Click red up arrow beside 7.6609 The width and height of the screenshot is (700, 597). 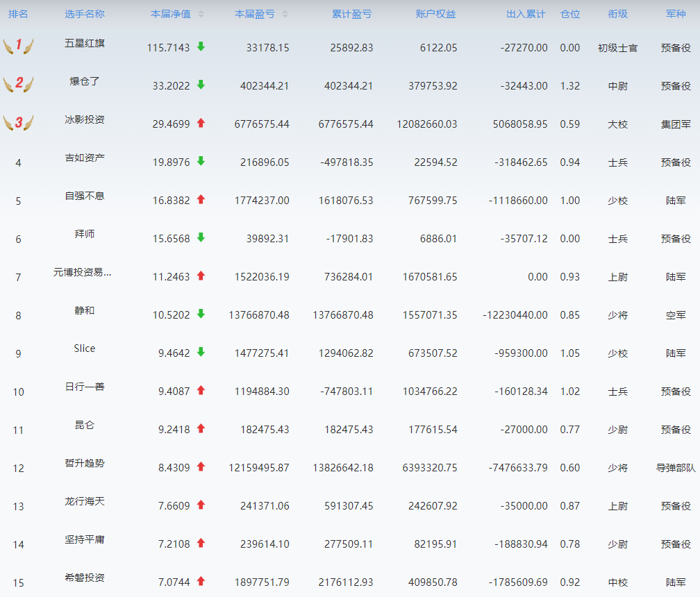click(201, 504)
